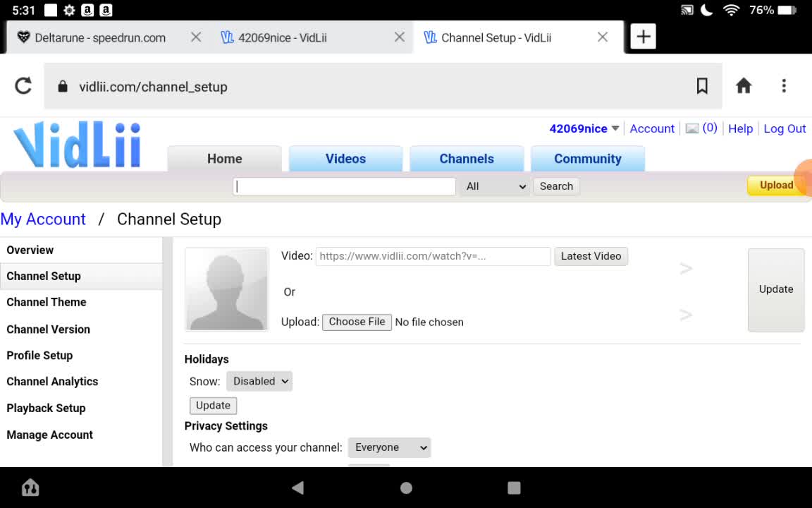Close the 42069nice - VidLii tab
Screen dimensions: 812x508
(399, 37)
